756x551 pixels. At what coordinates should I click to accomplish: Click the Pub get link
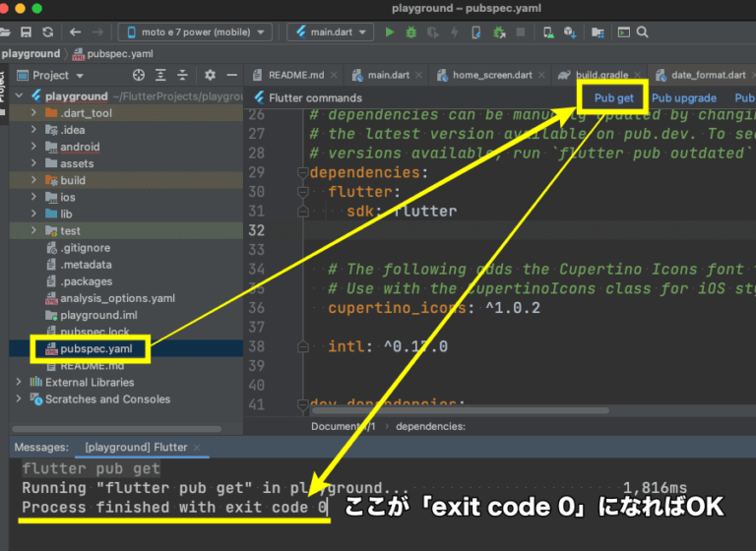click(613, 98)
